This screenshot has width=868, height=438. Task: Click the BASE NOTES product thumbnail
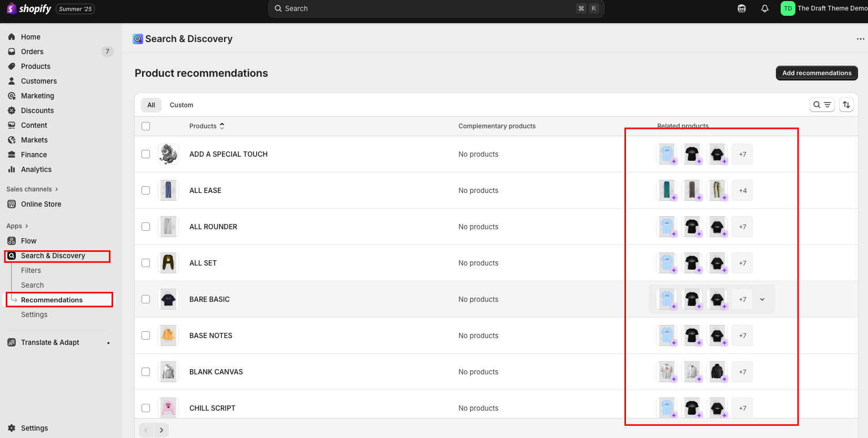(x=168, y=335)
